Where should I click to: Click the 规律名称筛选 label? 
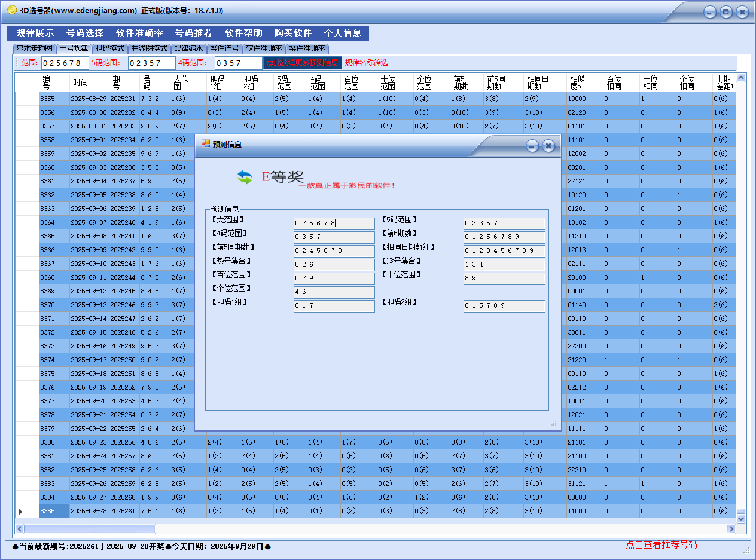[366, 62]
